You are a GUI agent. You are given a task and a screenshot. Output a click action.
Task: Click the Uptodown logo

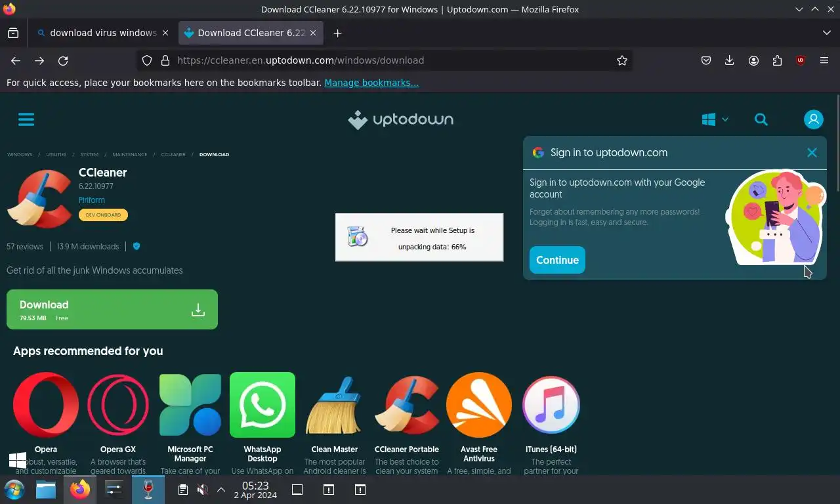[400, 119]
